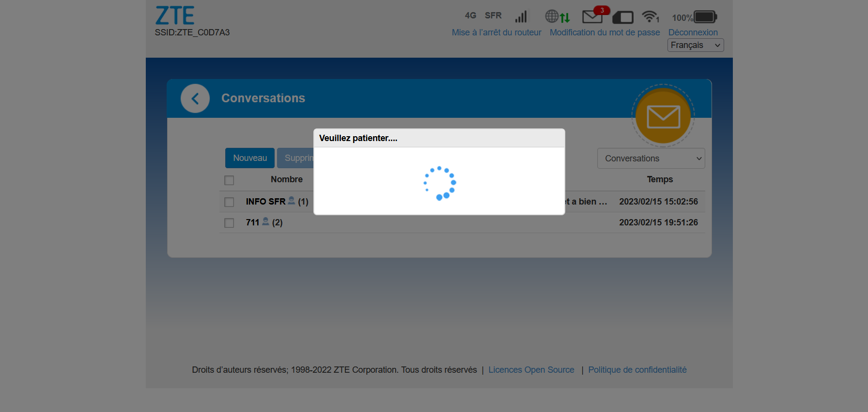This screenshot has height=412, width=868.
Task: Click the contact icon beside 711
Action: [265, 221]
